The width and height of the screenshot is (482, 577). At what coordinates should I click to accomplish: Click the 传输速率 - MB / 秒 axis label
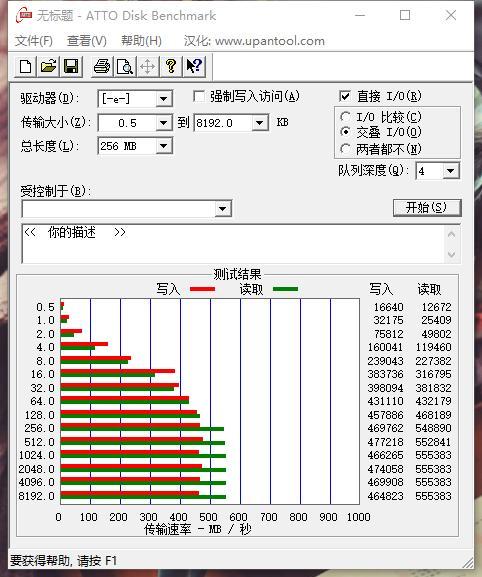click(x=198, y=529)
